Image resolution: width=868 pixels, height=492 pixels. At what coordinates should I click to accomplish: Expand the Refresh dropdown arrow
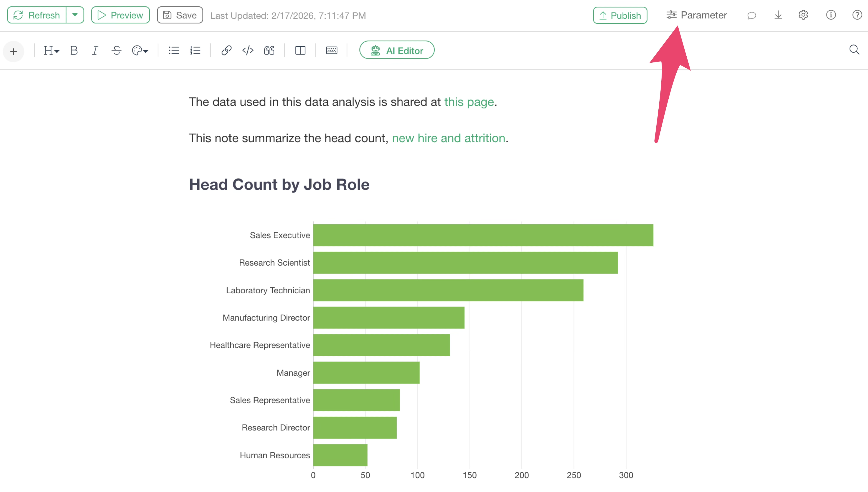point(75,15)
